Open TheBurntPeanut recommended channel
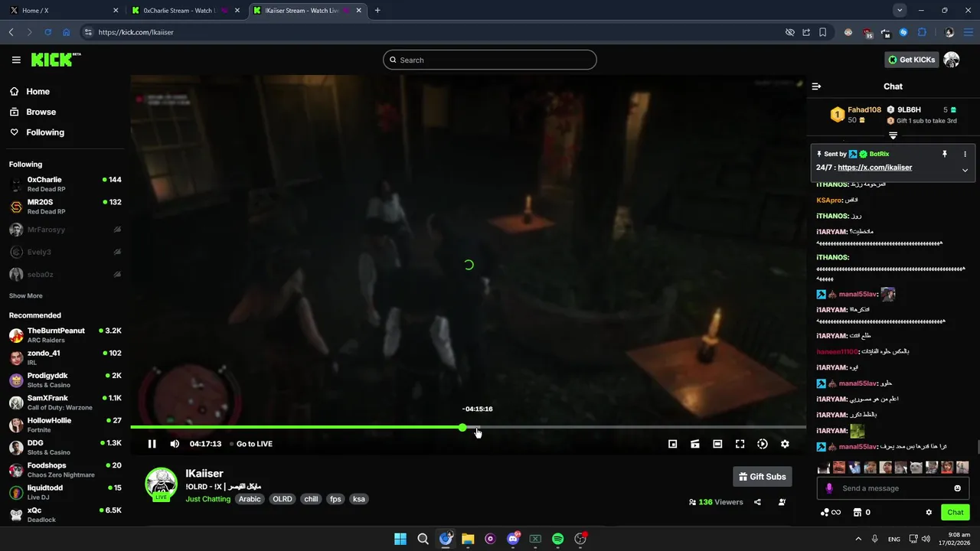Viewport: 980px width, 551px height. pos(65,335)
